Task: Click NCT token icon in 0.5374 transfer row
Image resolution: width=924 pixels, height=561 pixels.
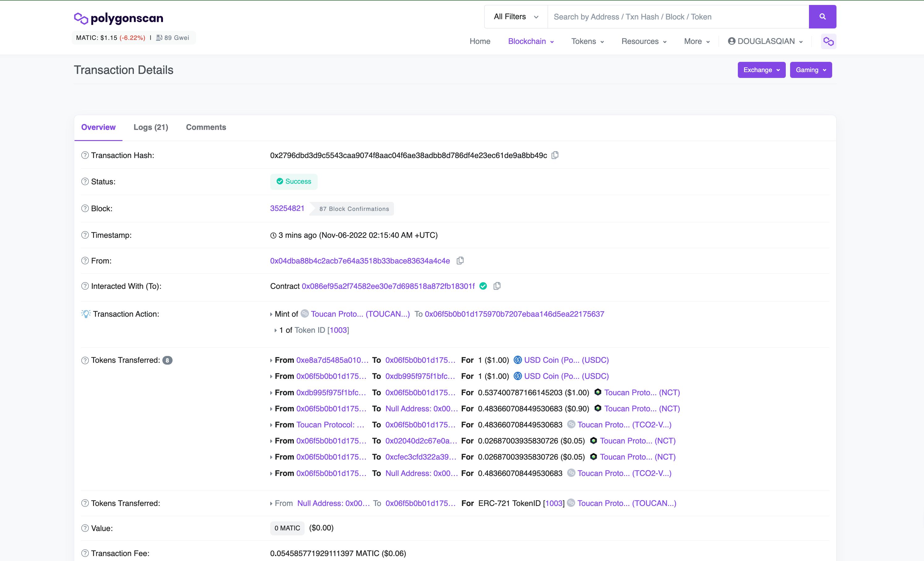Action: (598, 392)
